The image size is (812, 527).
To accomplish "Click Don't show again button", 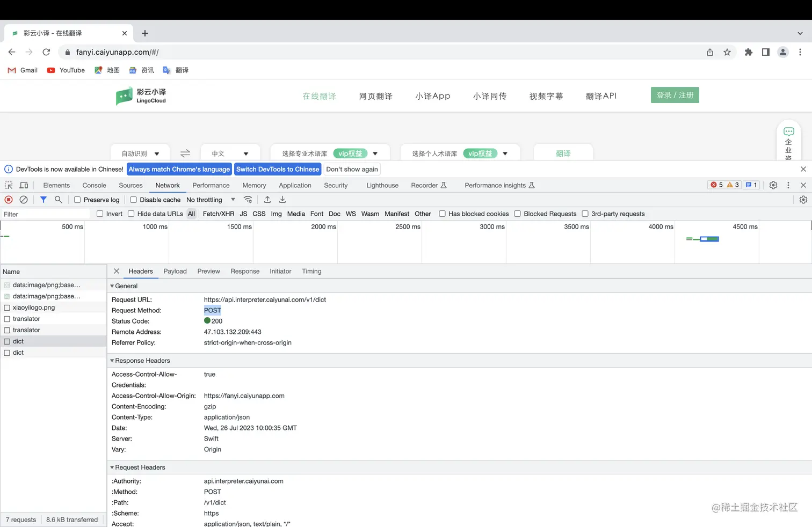I will (352, 169).
